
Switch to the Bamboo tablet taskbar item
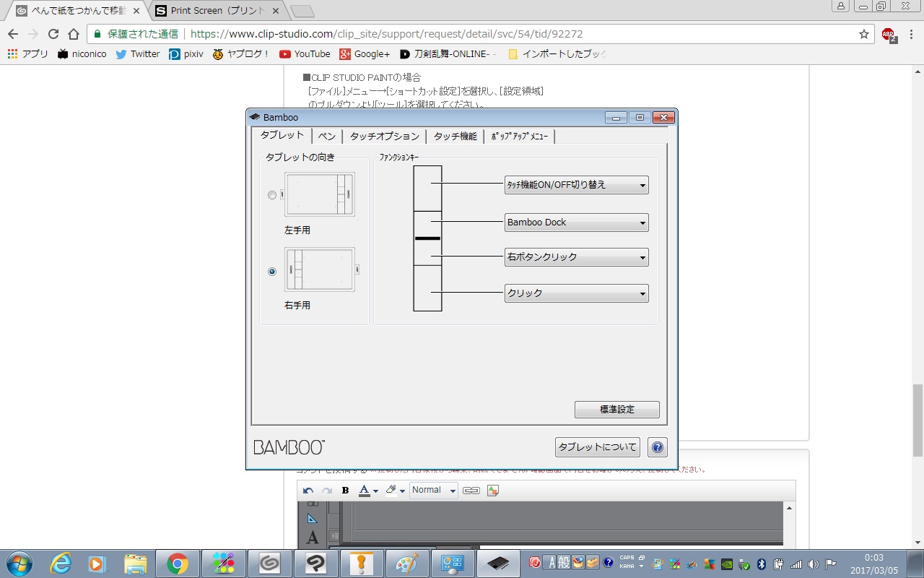tap(498, 564)
